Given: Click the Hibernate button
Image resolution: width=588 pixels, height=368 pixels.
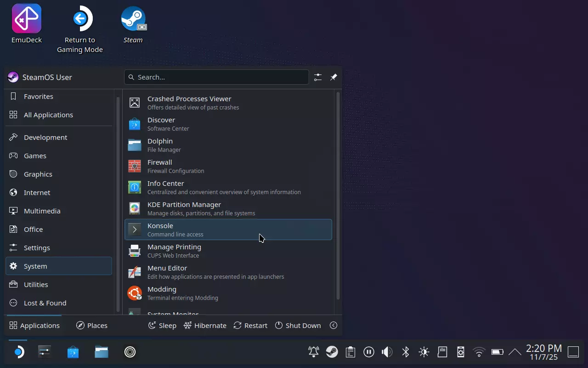Looking at the screenshot, I should pos(205,325).
